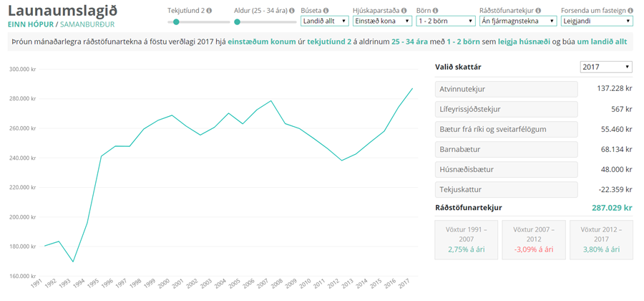
Task: Click info icon beside Börn
Action: click(435, 11)
